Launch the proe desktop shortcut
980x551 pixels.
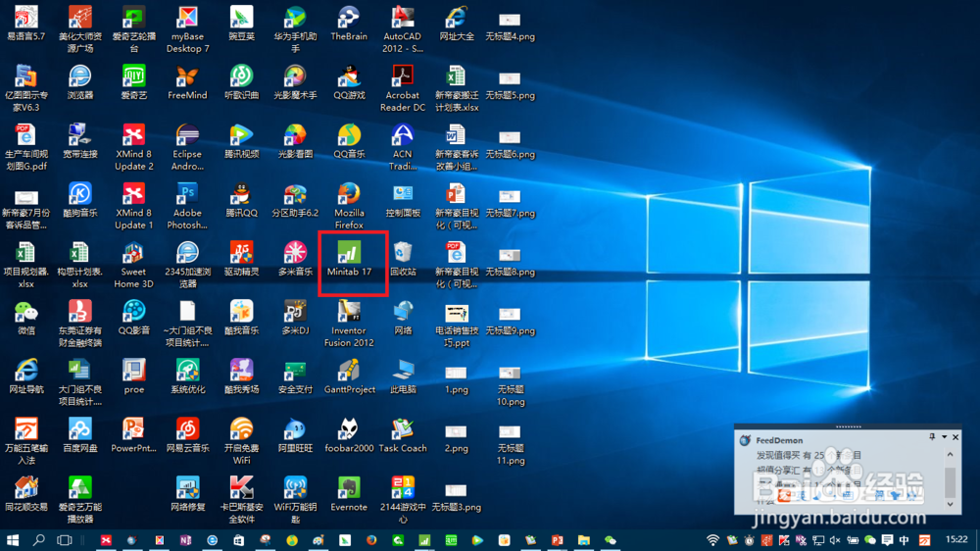tap(133, 376)
